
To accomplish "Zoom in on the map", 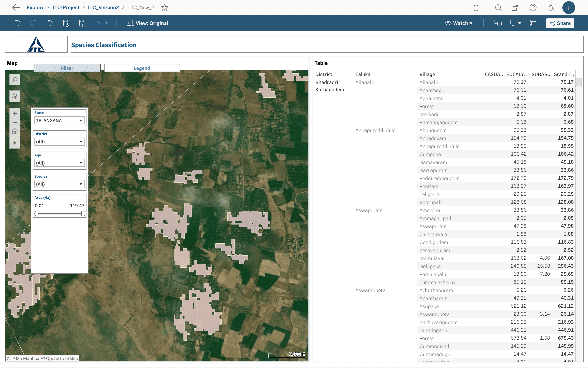I will click(x=15, y=114).
